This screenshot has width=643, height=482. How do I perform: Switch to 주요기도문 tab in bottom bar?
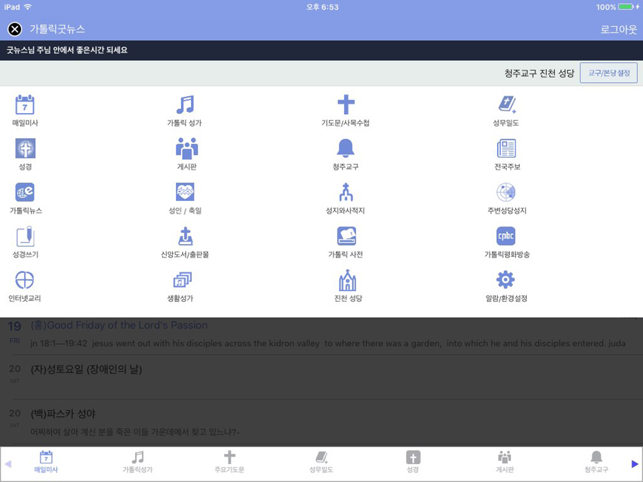coord(229,462)
